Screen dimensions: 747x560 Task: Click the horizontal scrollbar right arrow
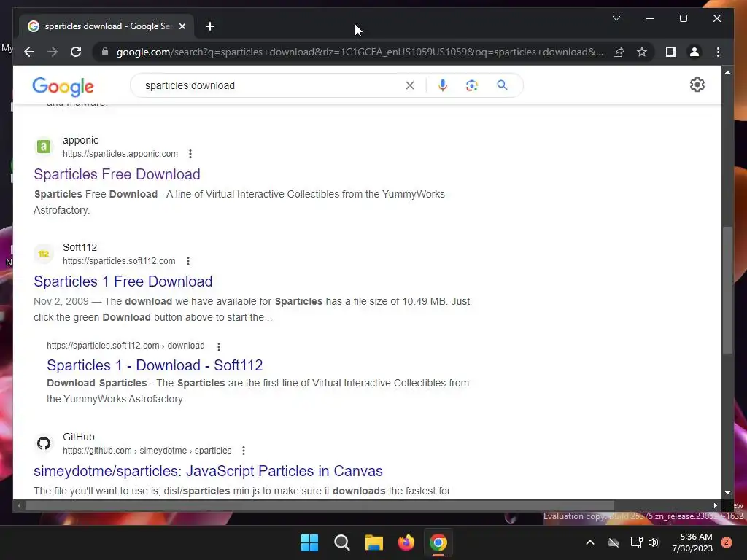715,506
